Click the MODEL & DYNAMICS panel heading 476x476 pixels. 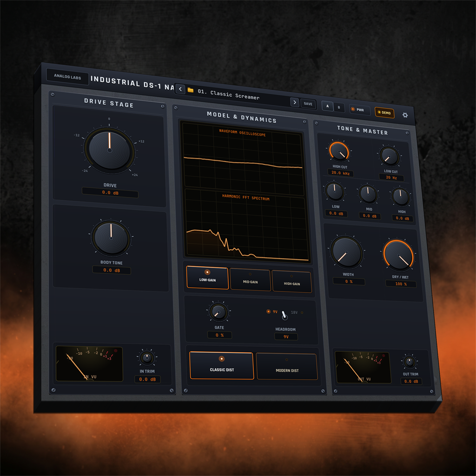pos(242,117)
